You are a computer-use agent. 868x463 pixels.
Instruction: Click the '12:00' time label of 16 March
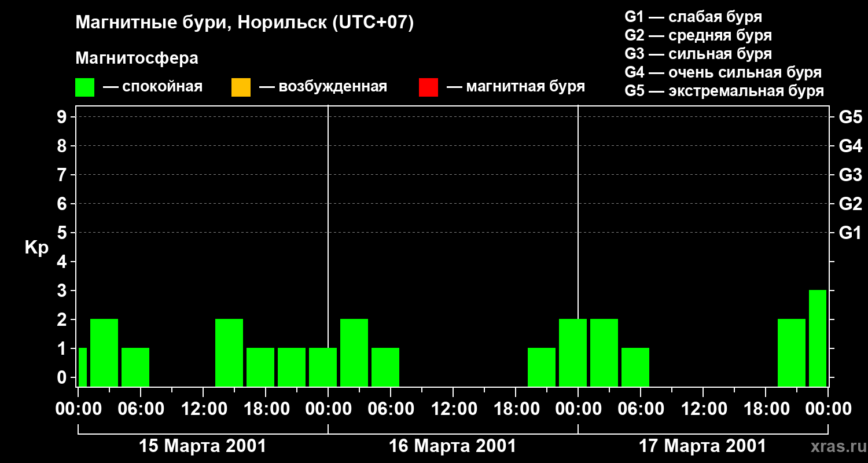[453, 409]
